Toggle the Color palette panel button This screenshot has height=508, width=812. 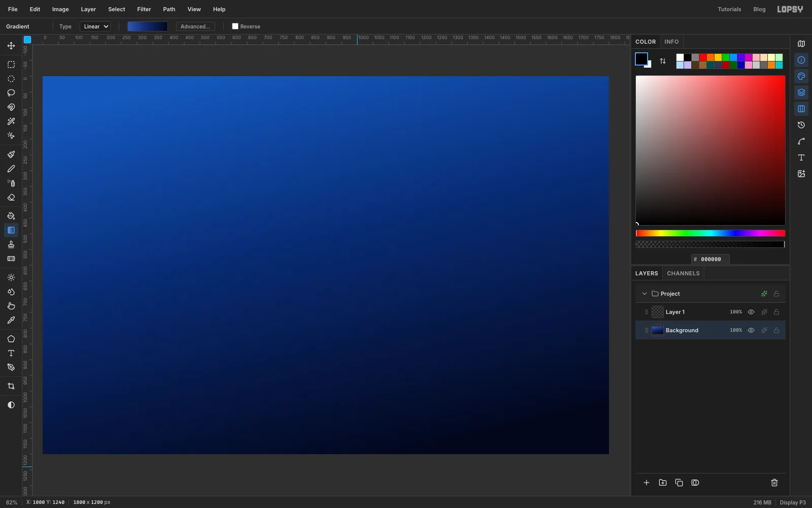(x=801, y=76)
